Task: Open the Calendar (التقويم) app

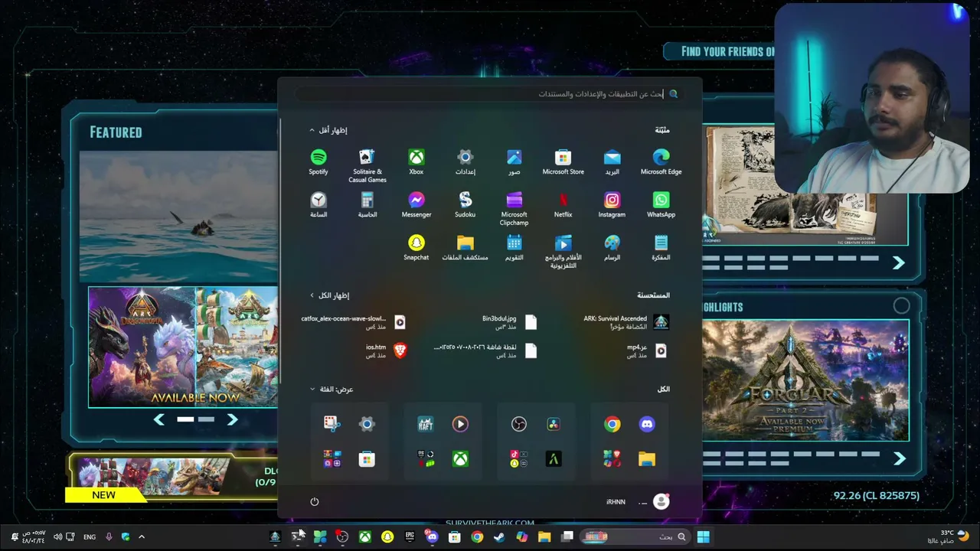Action: 514,248
